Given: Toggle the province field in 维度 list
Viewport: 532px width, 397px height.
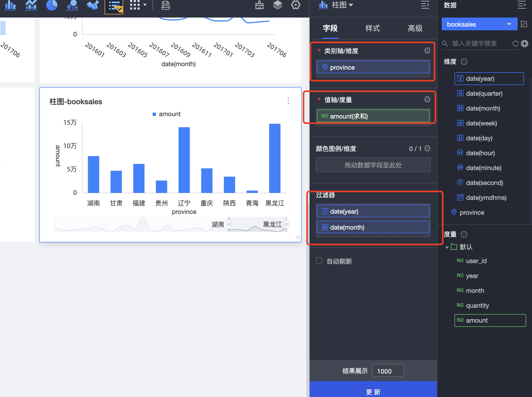Looking at the screenshot, I should point(473,212).
